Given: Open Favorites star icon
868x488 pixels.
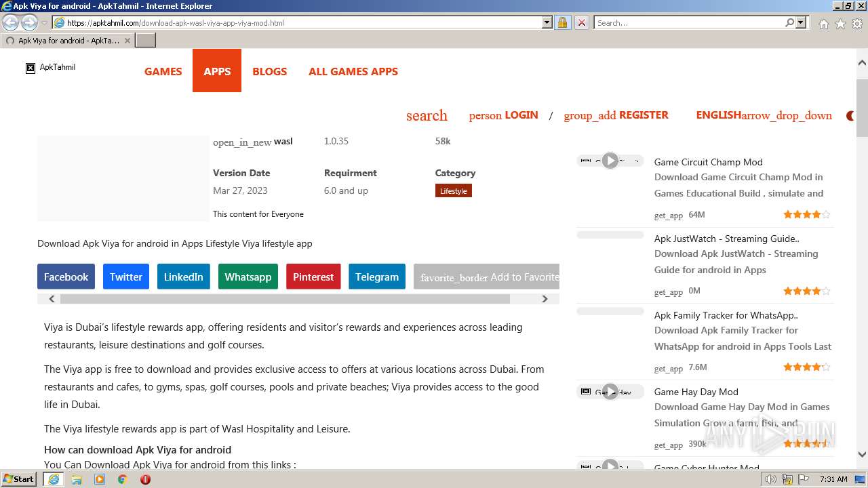Looking at the screenshot, I should (840, 24).
